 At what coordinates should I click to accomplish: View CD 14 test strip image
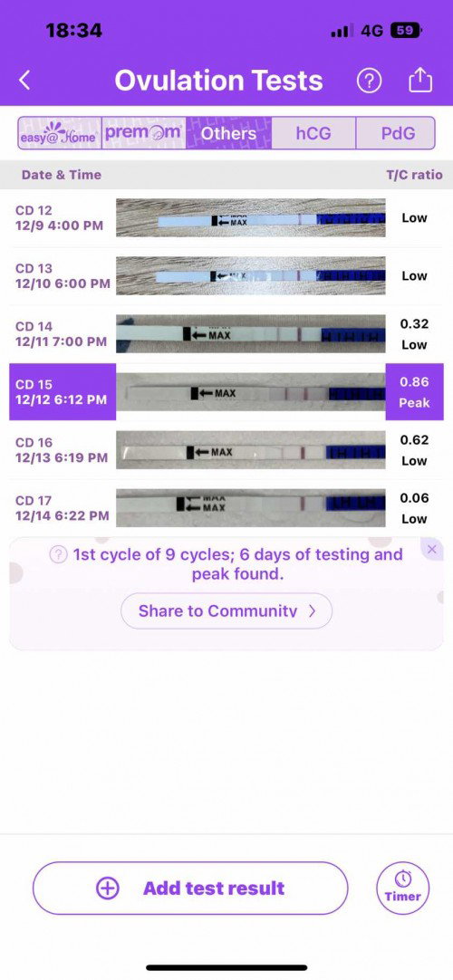tap(251, 334)
